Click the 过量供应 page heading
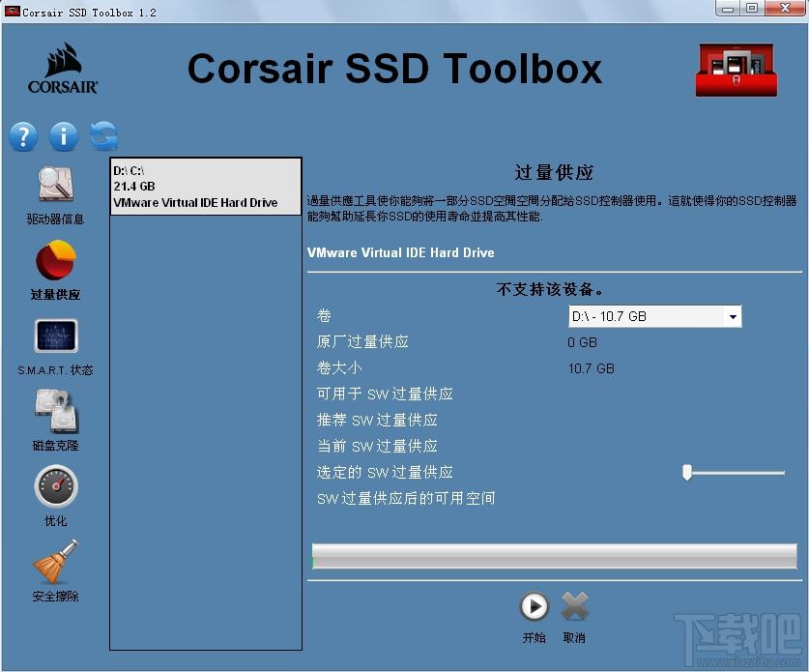Image resolution: width=809 pixels, height=672 pixels. point(554,172)
